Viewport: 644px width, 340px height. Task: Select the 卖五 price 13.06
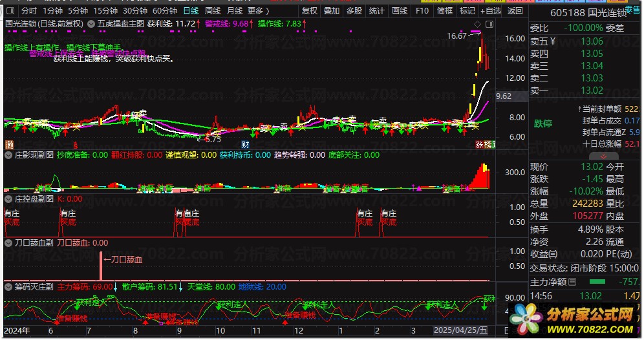592,41
